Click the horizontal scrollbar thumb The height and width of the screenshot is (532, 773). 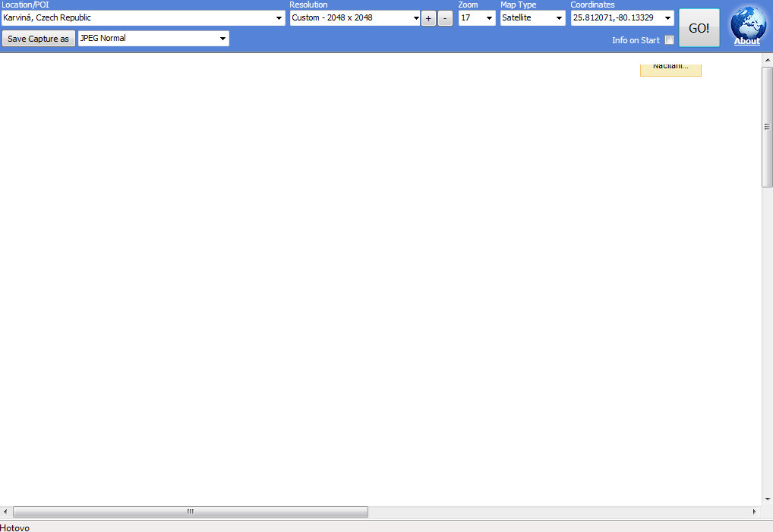tap(190, 512)
